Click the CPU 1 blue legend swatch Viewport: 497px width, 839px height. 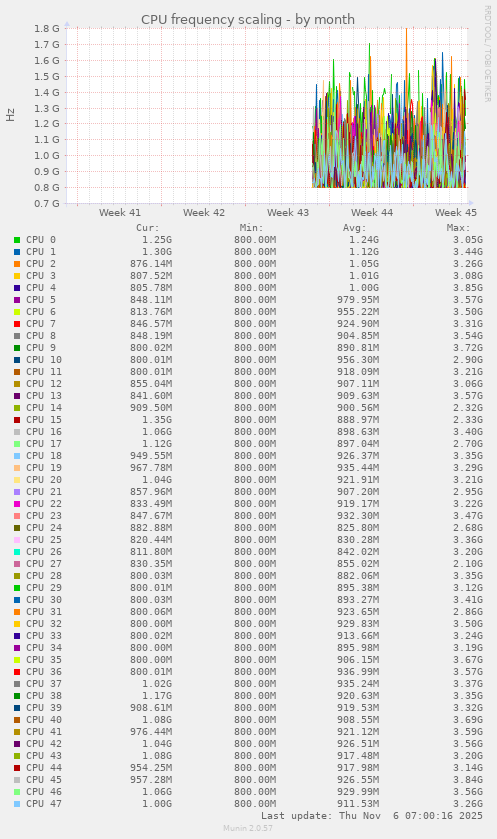[x=17, y=251]
